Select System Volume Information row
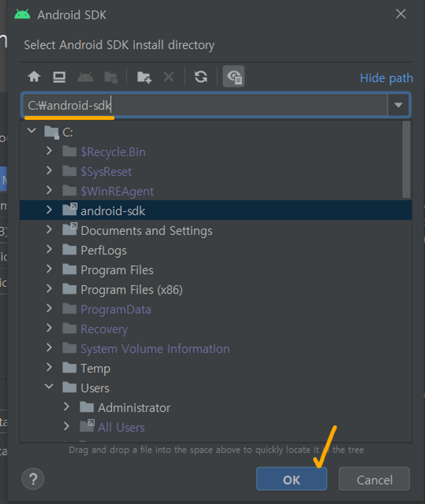 (x=216, y=348)
